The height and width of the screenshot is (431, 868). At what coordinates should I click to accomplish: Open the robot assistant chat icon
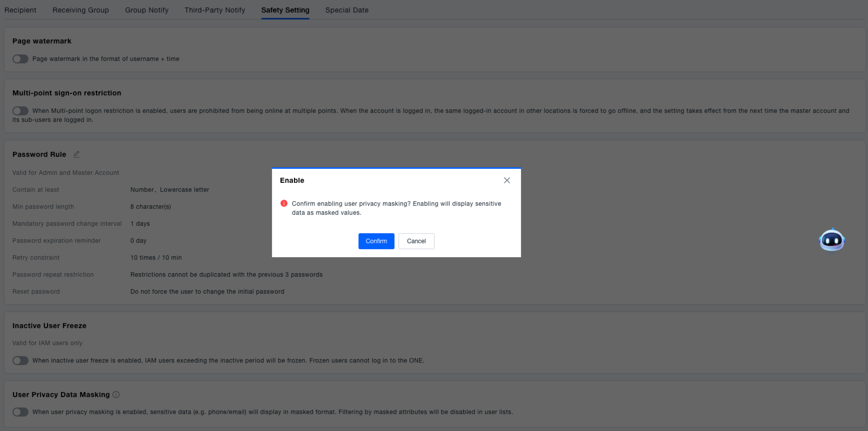click(x=831, y=241)
